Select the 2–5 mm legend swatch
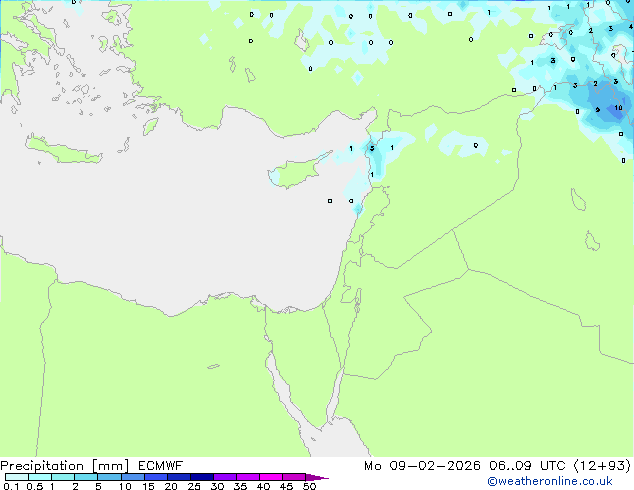Screen dimensions: 634x490 (x=86, y=477)
